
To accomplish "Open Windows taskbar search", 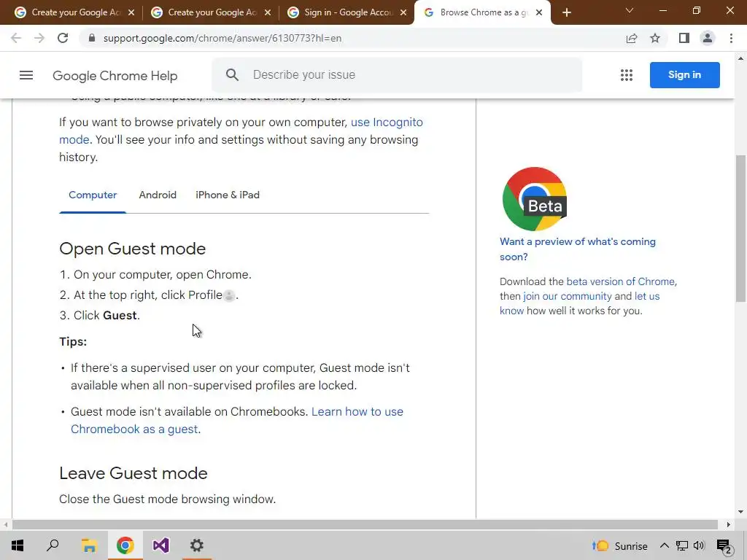I will coord(53,545).
